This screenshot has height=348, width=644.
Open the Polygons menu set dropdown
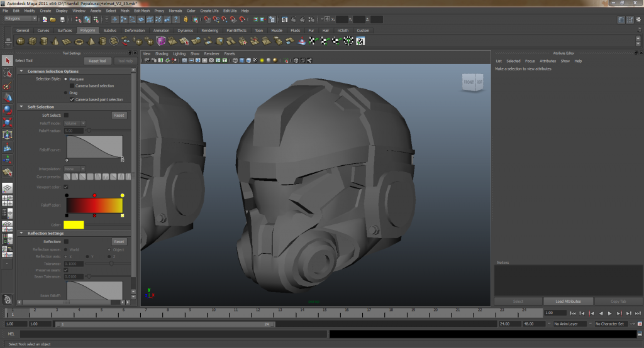[x=21, y=19]
